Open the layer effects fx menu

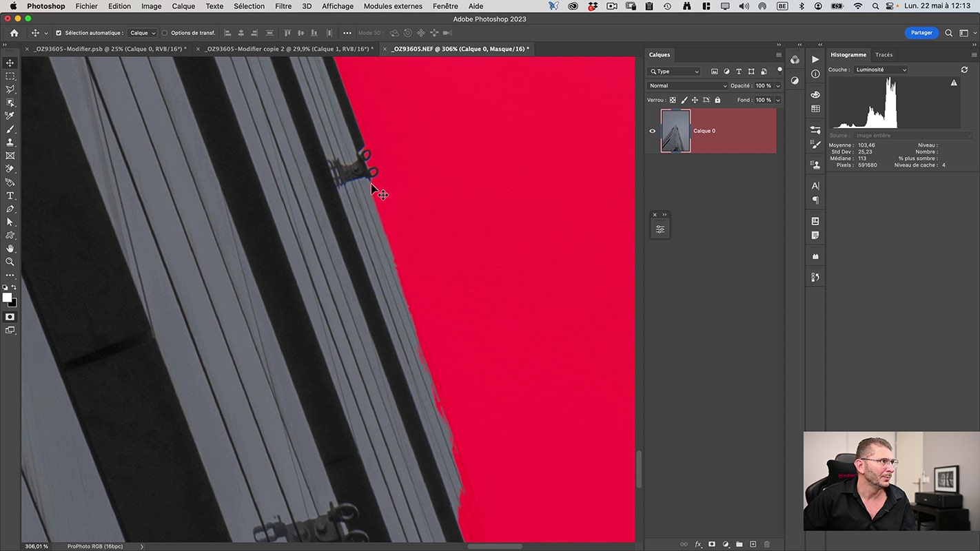click(698, 544)
